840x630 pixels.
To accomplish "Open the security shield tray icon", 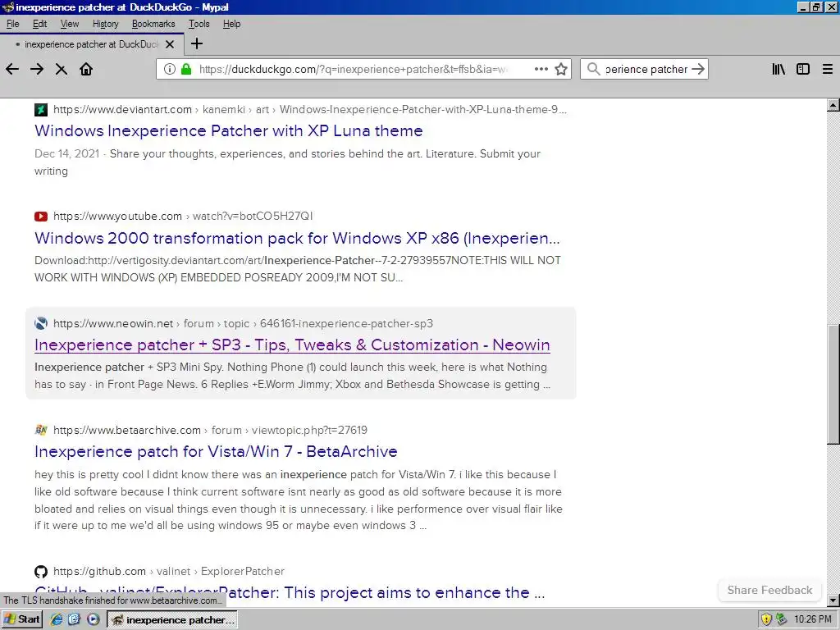I will pos(766,620).
